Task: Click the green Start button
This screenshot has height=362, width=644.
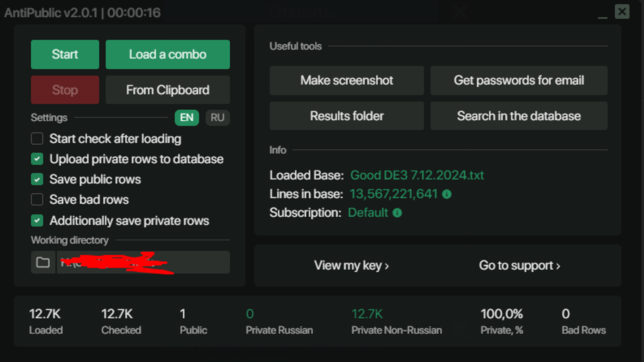Action: tap(65, 54)
